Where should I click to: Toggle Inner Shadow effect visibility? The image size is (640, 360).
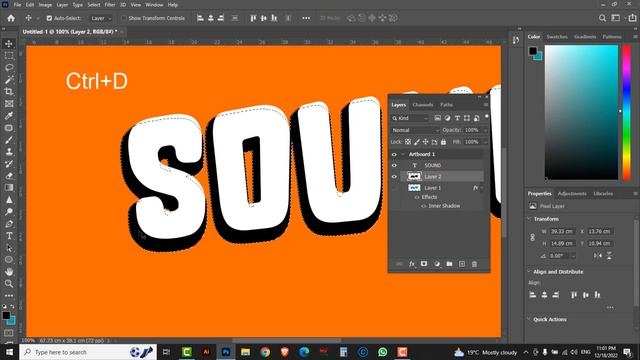click(424, 206)
